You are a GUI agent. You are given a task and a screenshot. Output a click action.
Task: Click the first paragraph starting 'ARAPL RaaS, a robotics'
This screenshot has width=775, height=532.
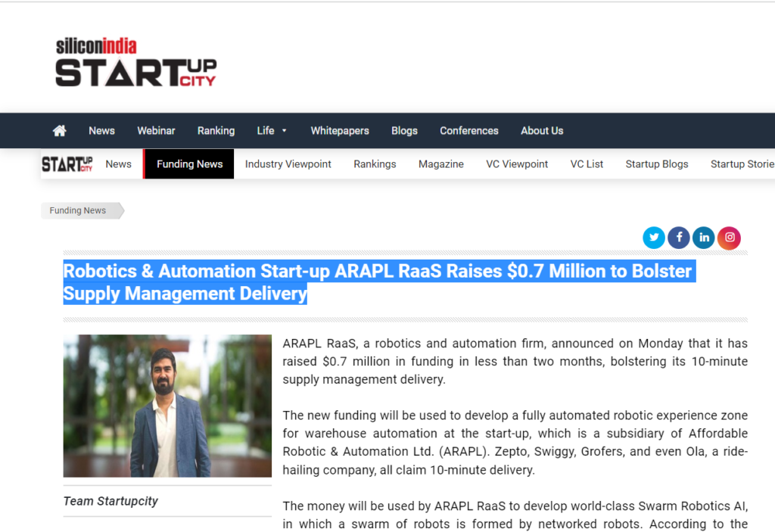tap(515, 362)
